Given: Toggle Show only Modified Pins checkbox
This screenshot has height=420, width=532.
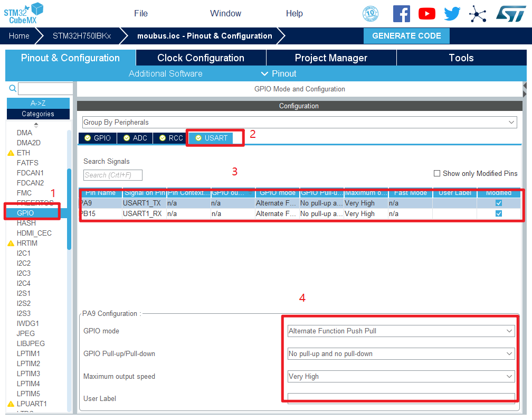Looking at the screenshot, I should tap(436, 173).
